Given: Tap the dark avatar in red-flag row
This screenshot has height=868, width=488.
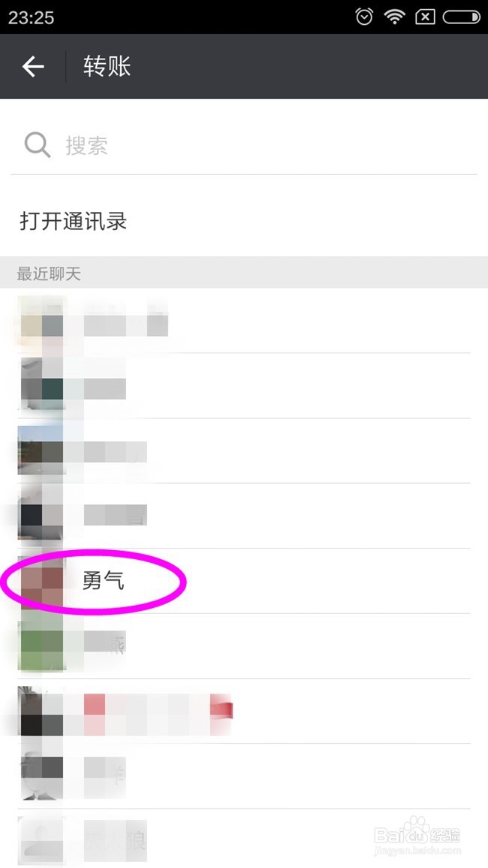Looking at the screenshot, I should click(41, 712).
